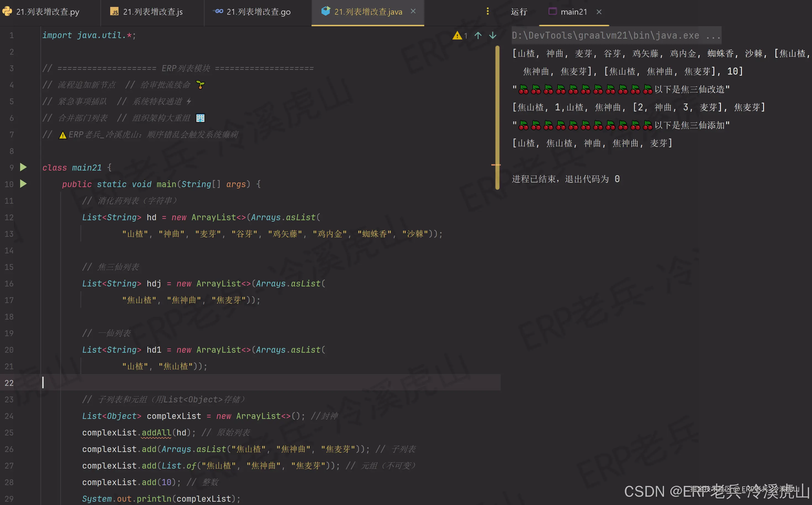The height and width of the screenshot is (505, 812).
Task: Switch to the 21.列表增改查.js tab
Action: (x=152, y=12)
